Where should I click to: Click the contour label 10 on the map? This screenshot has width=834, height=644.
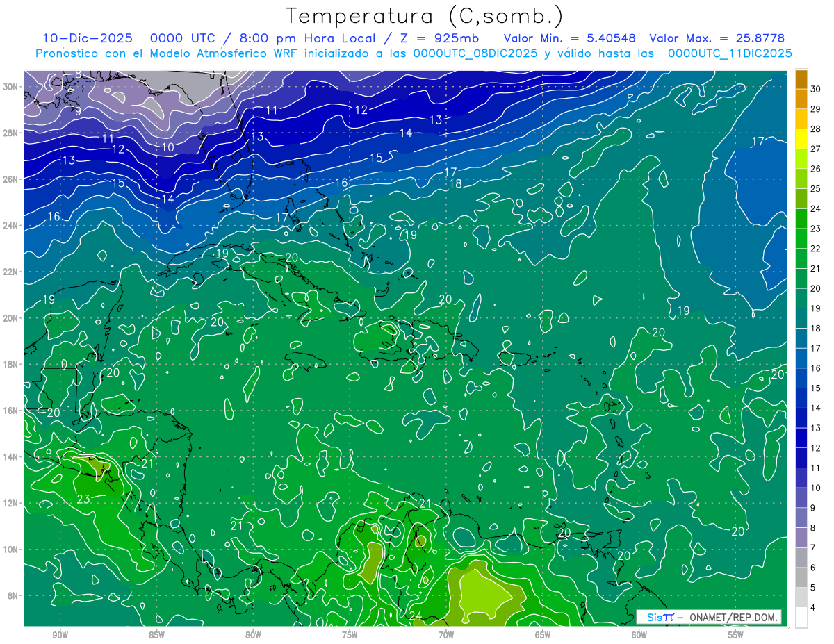click(168, 147)
